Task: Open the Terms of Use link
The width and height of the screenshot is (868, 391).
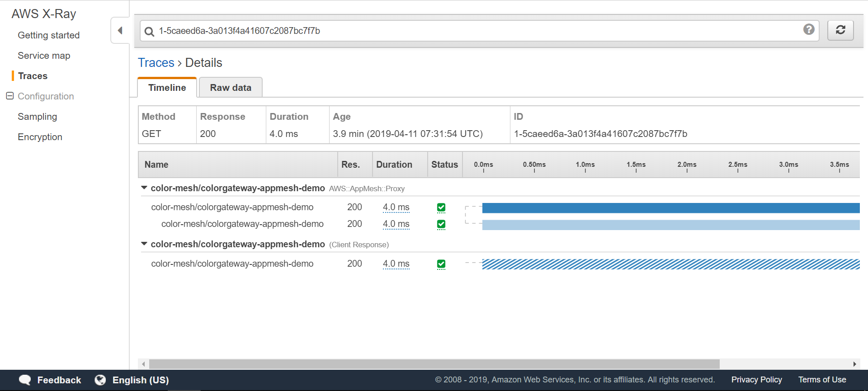Action: coord(822,380)
